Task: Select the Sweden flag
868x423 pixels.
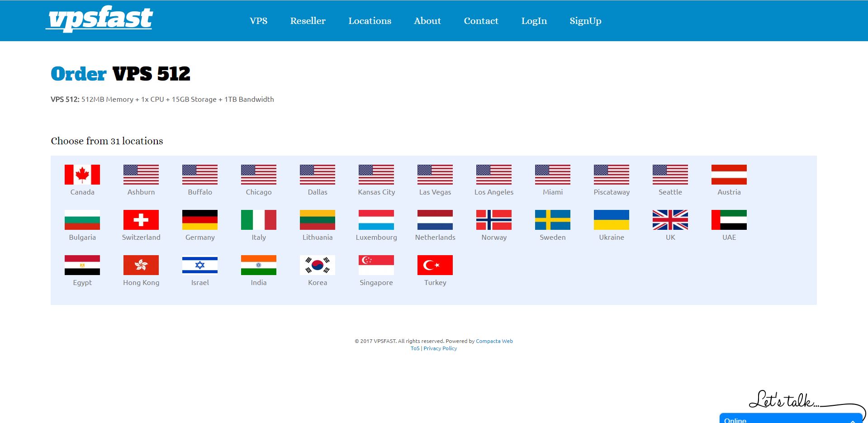Action: click(x=553, y=220)
